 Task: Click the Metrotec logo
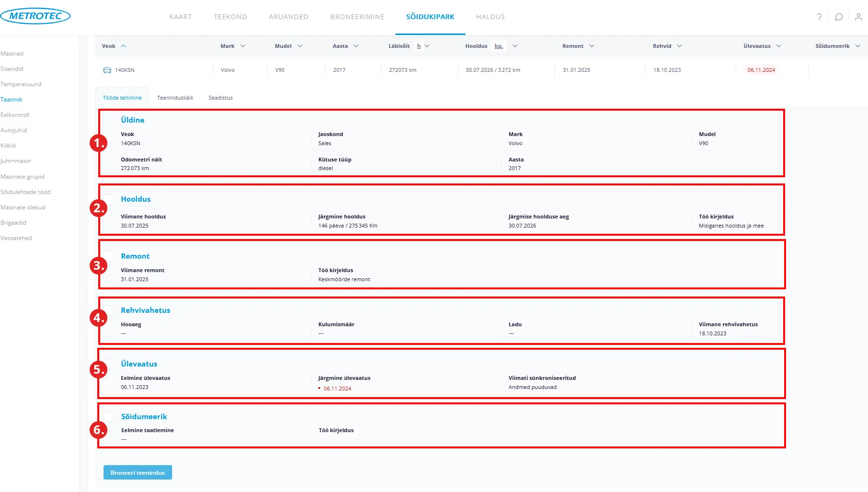click(35, 16)
